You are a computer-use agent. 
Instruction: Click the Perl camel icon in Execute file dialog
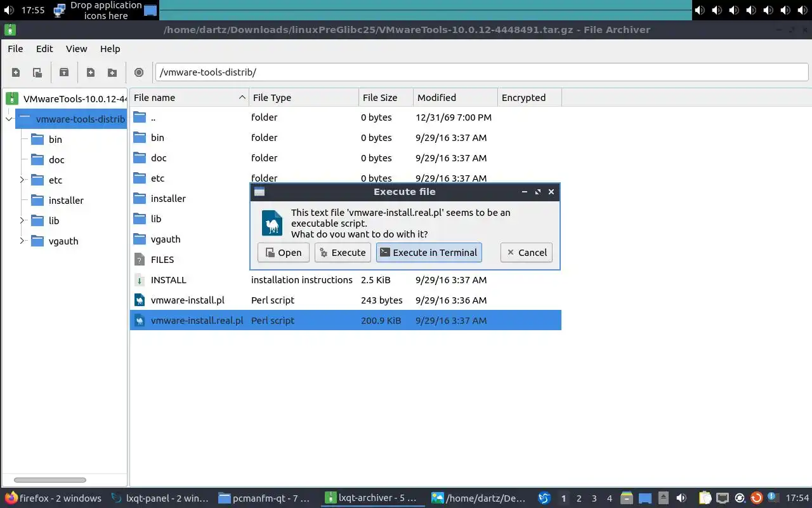272,223
